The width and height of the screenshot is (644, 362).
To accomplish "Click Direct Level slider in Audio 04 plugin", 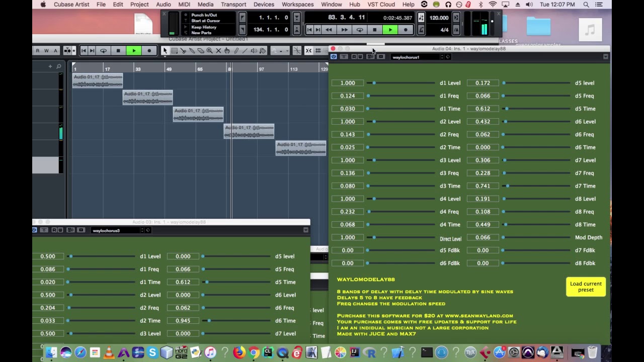I will [x=401, y=237].
